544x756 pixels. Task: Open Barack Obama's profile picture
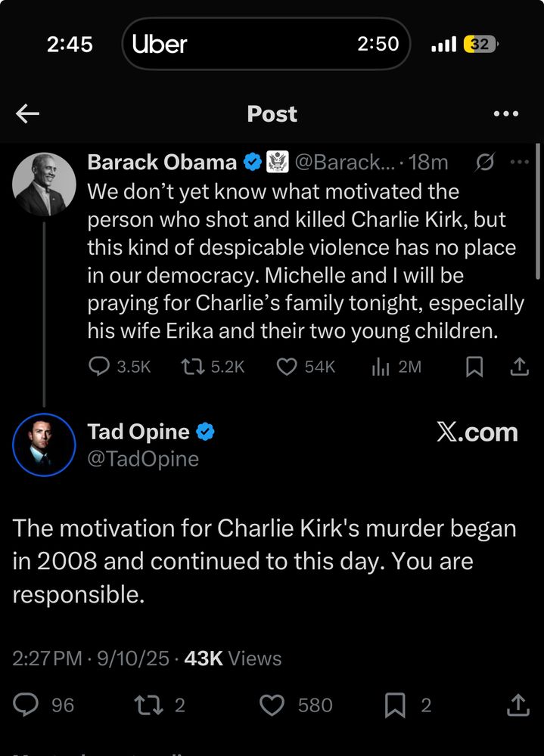pyautogui.click(x=44, y=184)
